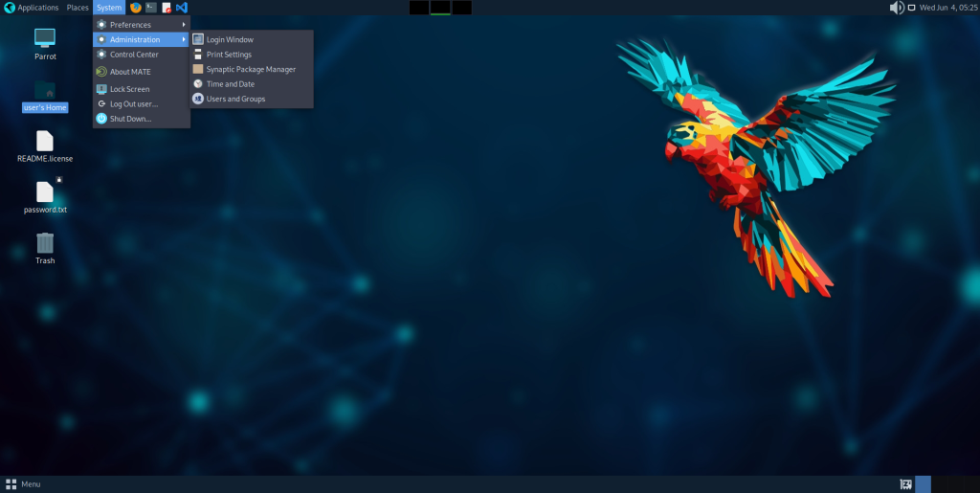Click the volume speaker icon

pos(897,8)
